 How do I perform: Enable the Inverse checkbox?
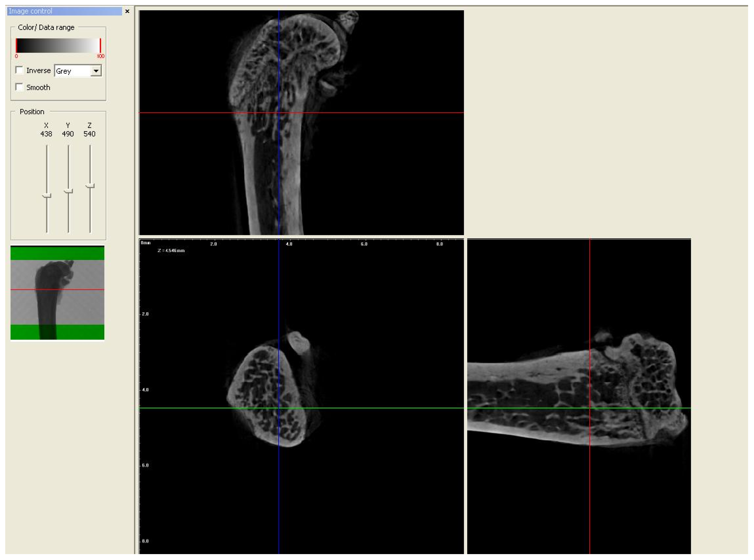pyautogui.click(x=20, y=70)
